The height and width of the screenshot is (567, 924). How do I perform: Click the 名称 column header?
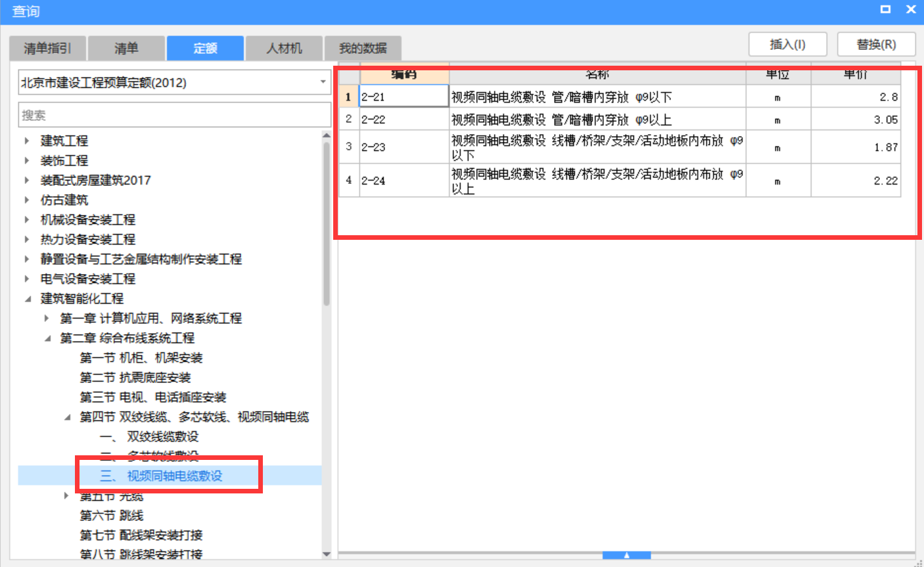pyautogui.click(x=597, y=74)
